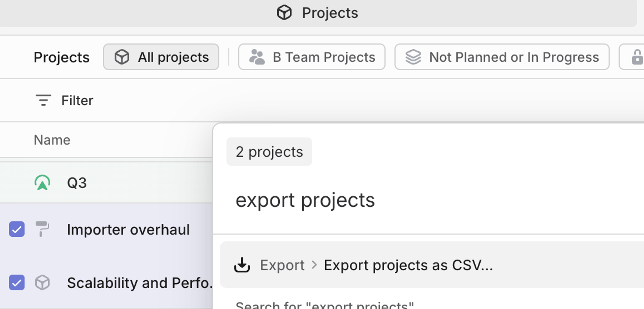Image resolution: width=644 pixels, height=309 pixels.
Task: Click the download icon beside Export
Action: (x=242, y=265)
